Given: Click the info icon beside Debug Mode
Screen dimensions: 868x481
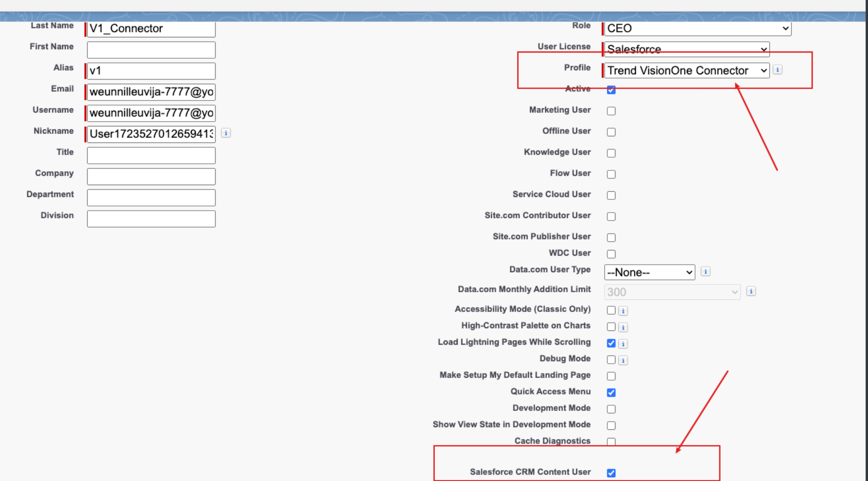Looking at the screenshot, I should tap(623, 360).
